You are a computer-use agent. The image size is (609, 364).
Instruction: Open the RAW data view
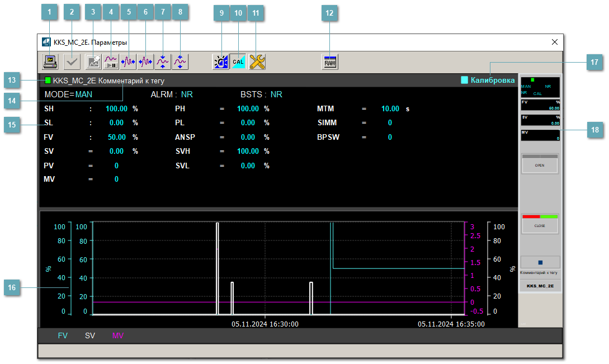click(330, 62)
